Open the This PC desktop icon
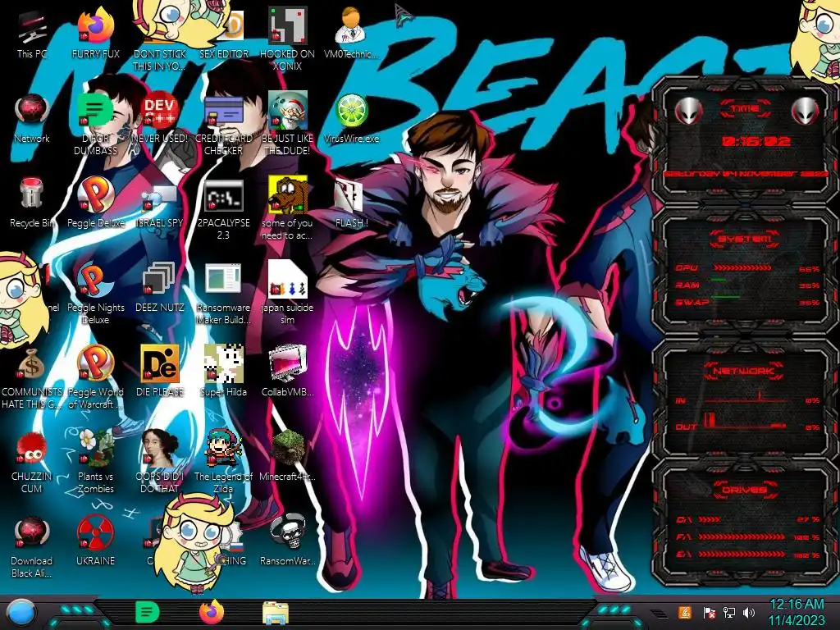 coord(32,33)
